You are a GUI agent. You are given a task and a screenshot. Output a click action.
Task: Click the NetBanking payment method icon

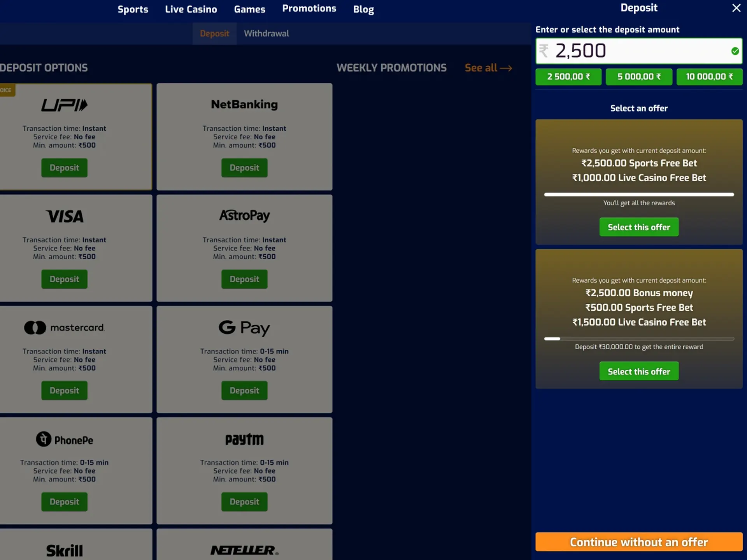coord(244,104)
